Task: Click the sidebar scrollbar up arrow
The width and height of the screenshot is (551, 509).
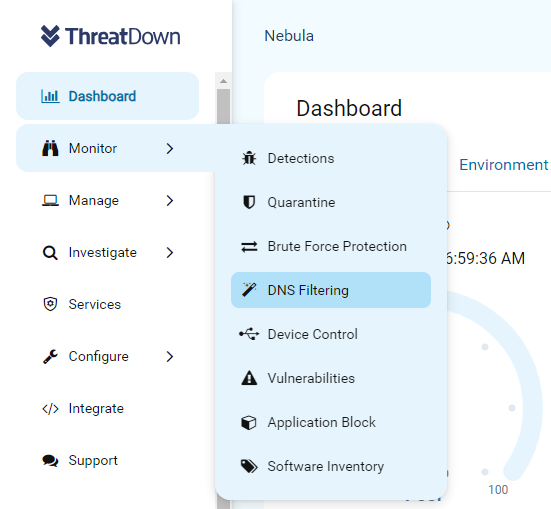Action: pos(223,81)
